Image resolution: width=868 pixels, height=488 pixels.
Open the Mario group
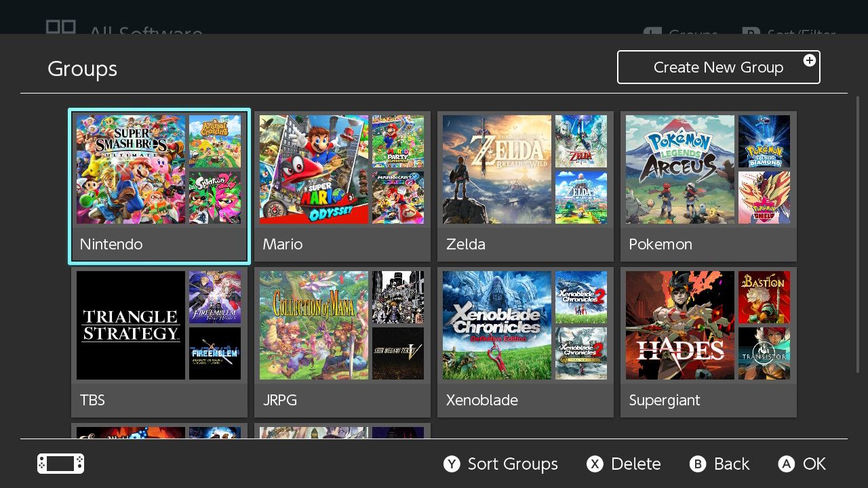(342, 186)
